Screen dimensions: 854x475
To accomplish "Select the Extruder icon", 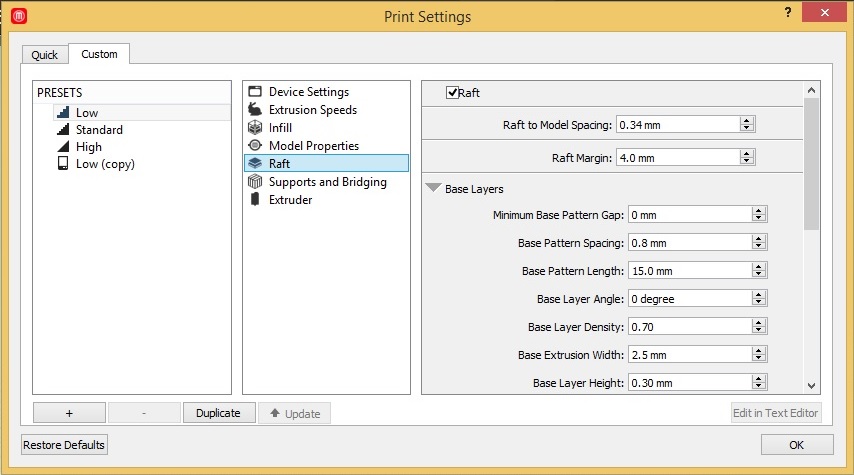I will pos(255,200).
